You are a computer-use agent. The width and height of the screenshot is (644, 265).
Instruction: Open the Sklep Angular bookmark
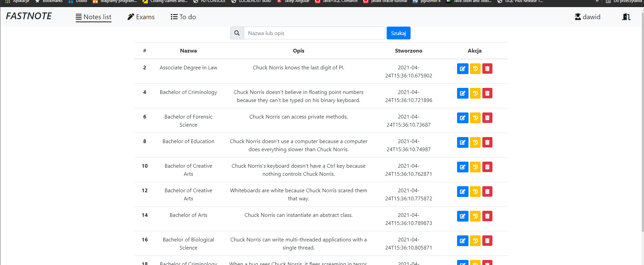[293, 2]
